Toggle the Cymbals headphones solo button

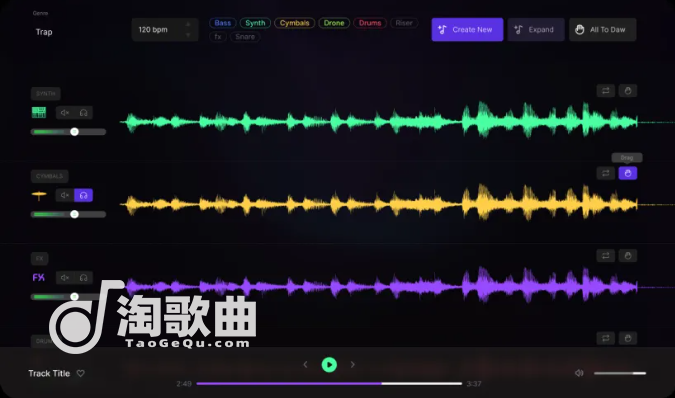click(84, 195)
